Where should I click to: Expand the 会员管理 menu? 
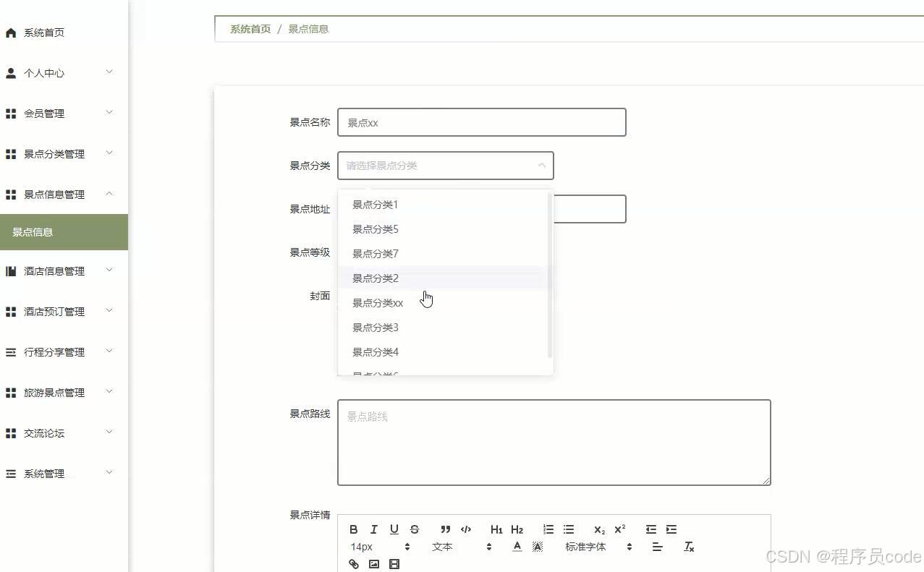tap(109, 112)
